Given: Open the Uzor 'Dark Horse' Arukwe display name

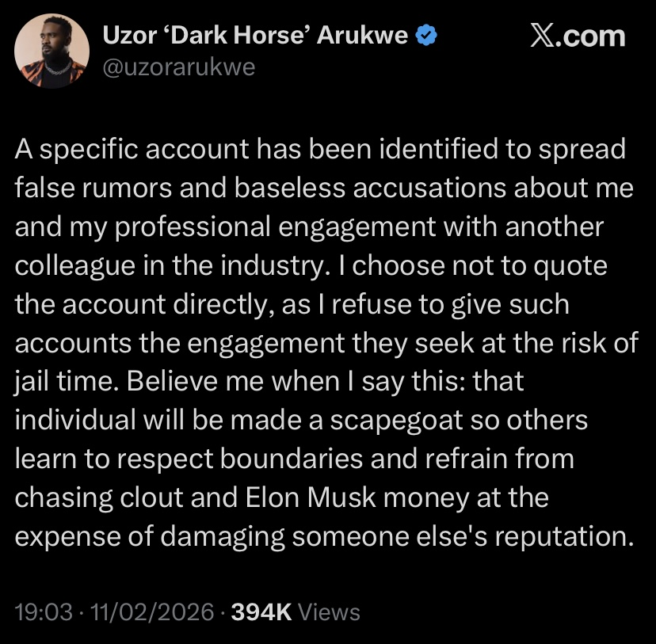Looking at the screenshot, I should (254, 36).
